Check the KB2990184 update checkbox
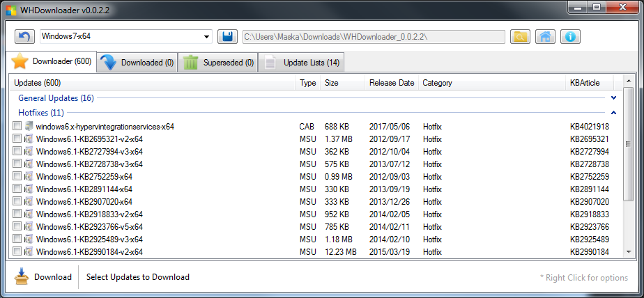Viewport: 644px width, 298px height. pyautogui.click(x=17, y=251)
